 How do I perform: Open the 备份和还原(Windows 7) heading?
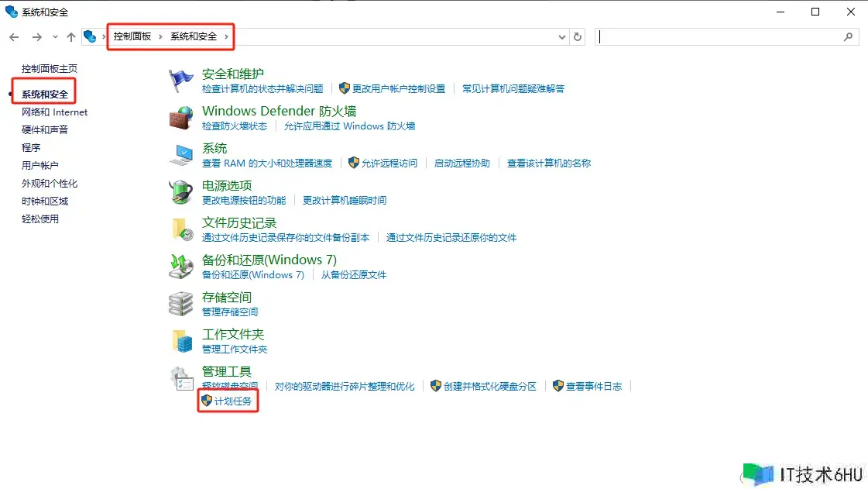tap(269, 260)
